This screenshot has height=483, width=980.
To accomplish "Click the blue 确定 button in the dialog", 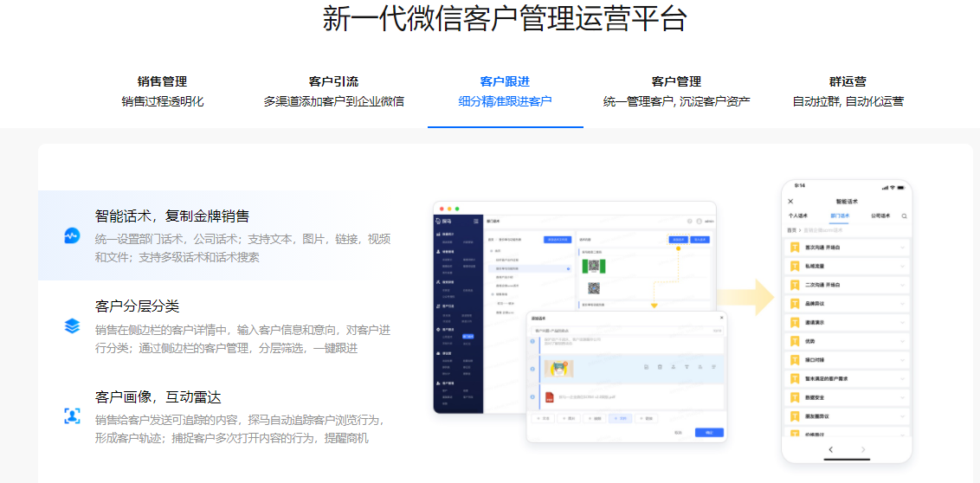I will pyautogui.click(x=709, y=433).
